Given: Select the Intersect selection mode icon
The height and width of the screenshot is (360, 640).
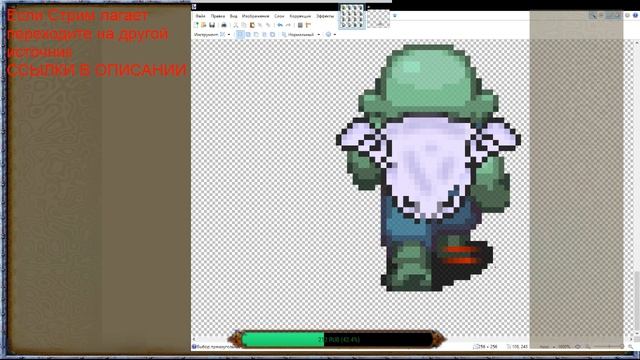Looking at the screenshot, I should point(264,35).
